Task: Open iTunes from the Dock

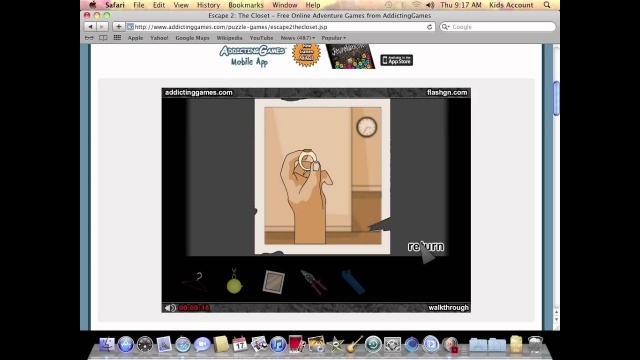Action: coord(278,344)
